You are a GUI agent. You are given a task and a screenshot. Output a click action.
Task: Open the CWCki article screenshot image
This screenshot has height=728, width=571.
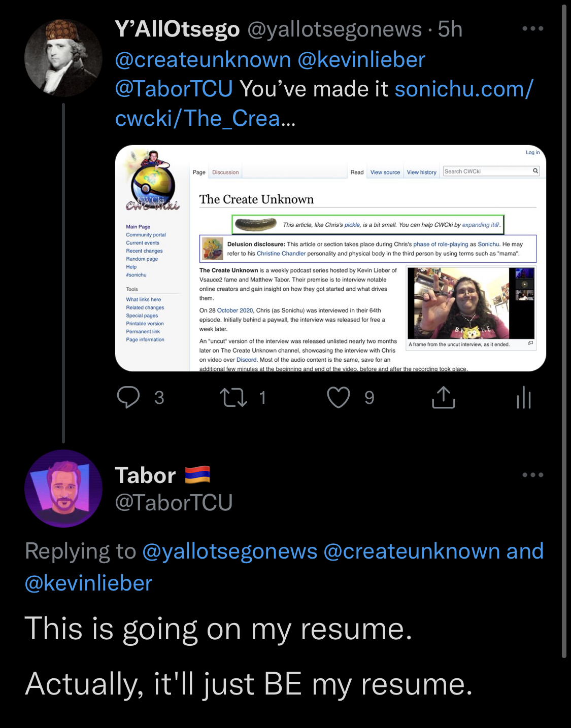(x=330, y=258)
